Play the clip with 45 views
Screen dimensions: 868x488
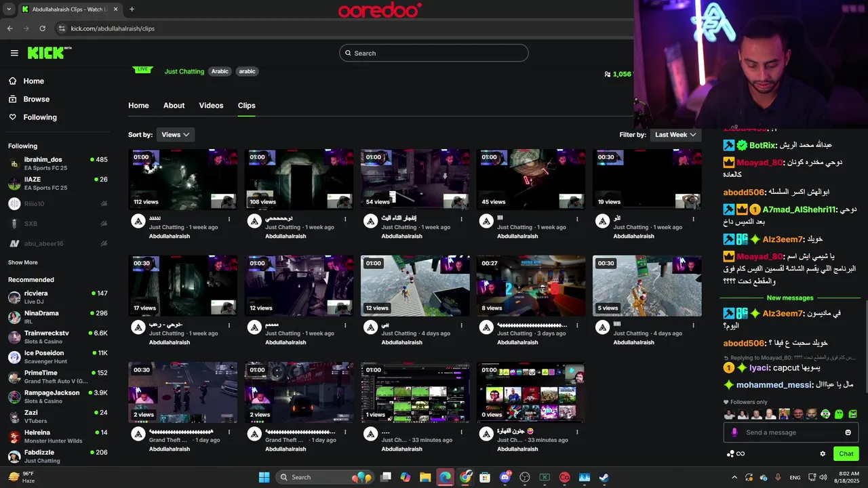(531, 180)
